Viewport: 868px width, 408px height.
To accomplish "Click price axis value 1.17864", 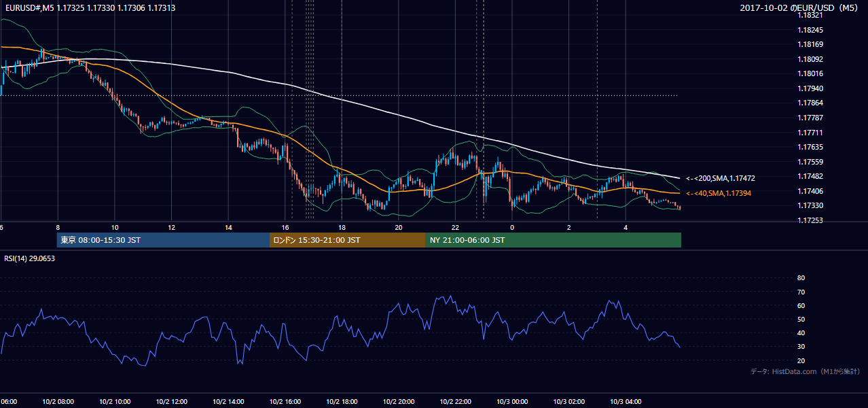I will pyautogui.click(x=811, y=103).
